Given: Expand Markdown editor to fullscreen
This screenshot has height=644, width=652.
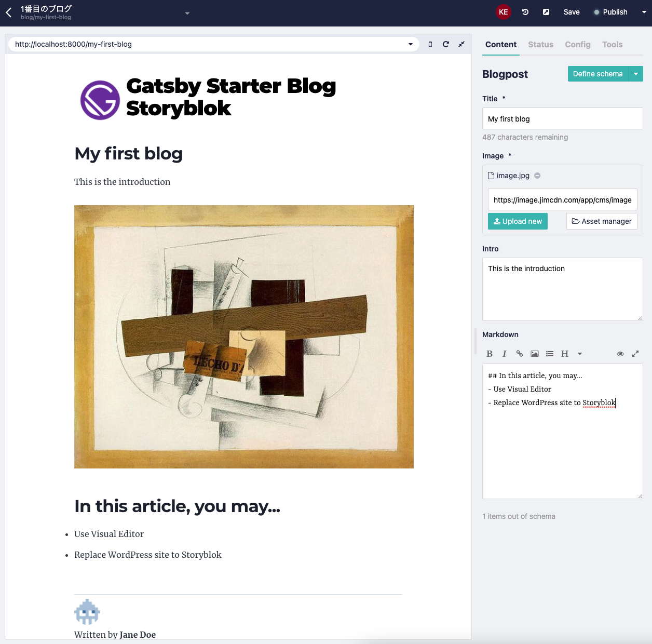Looking at the screenshot, I should pyautogui.click(x=635, y=354).
